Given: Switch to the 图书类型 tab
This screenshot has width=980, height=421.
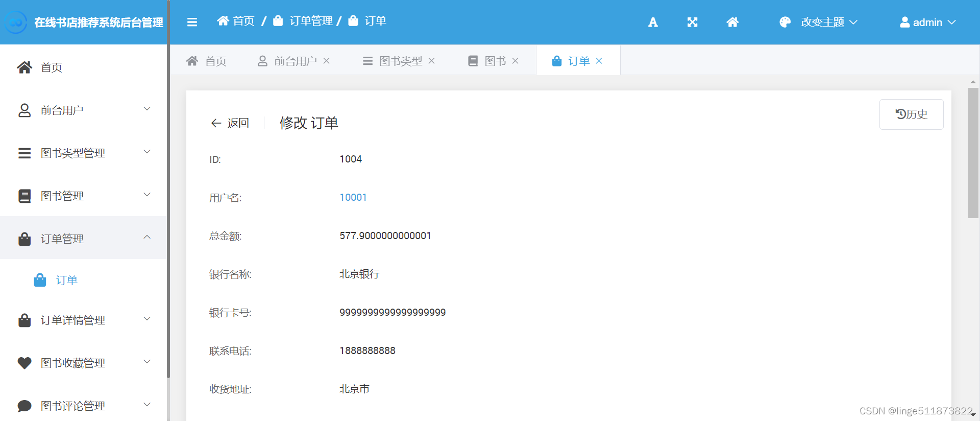Looking at the screenshot, I should tap(401, 61).
